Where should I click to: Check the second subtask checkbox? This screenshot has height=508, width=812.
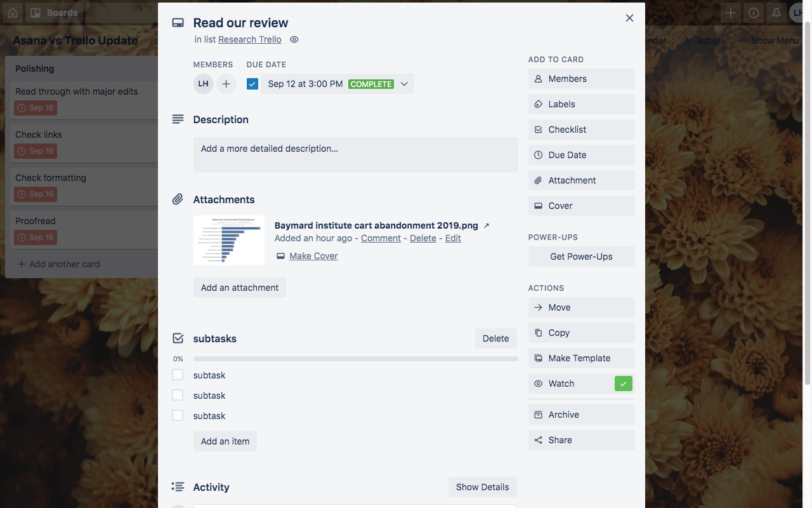click(x=178, y=395)
